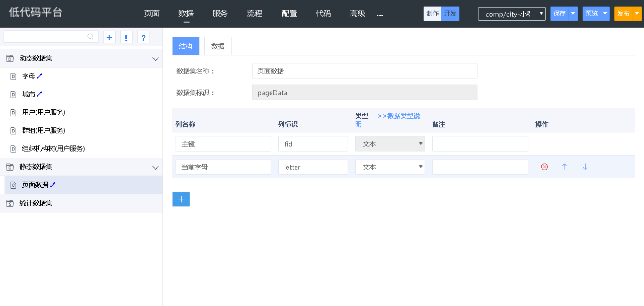Open the 数据类型说明 link
Image resolution: width=644 pixels, height=306 pixels.
398,116
